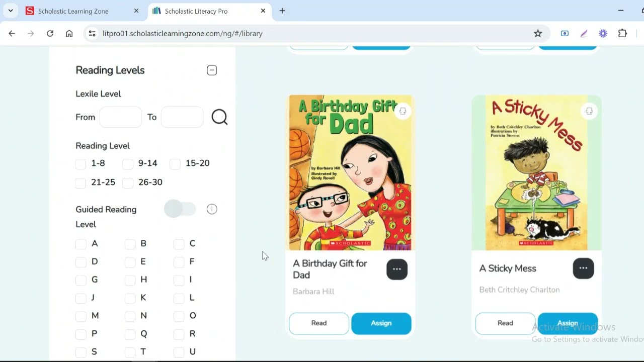
Task: Assign A Birthday Gift for Dad
Action: tap(381, 323)
